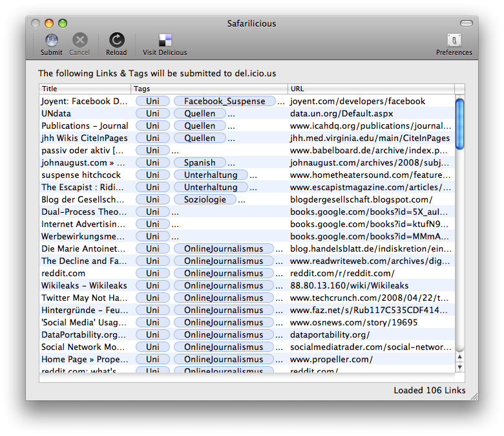
Task: Click the scrollbar down arrow
Action: [459, 367]
